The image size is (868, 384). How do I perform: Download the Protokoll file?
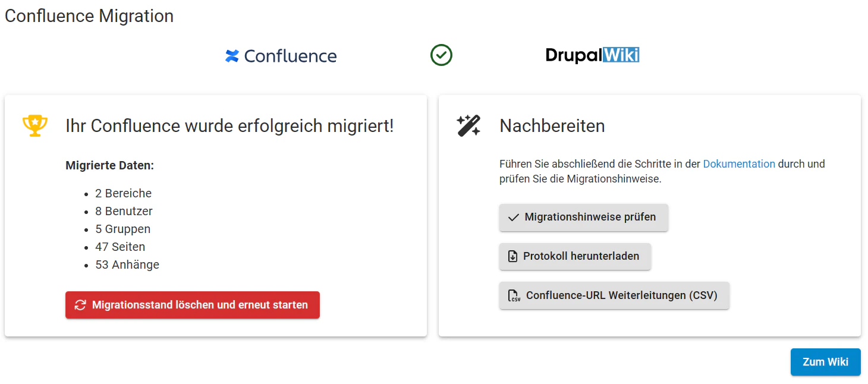(575, 256)
